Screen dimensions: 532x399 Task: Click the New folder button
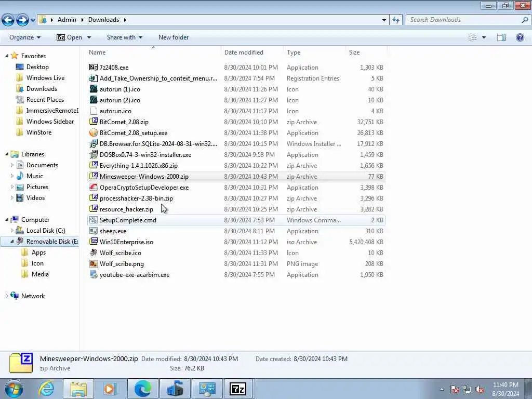coord(174,37)
